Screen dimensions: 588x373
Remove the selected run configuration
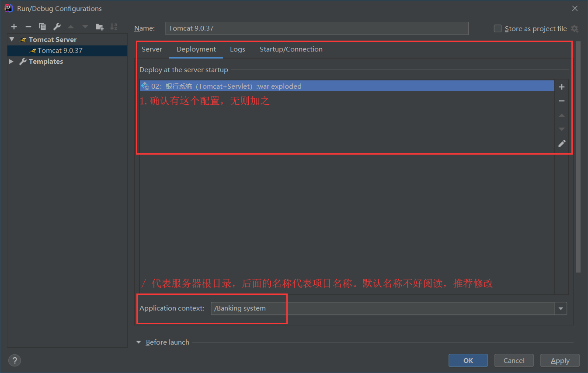[28, 27]
